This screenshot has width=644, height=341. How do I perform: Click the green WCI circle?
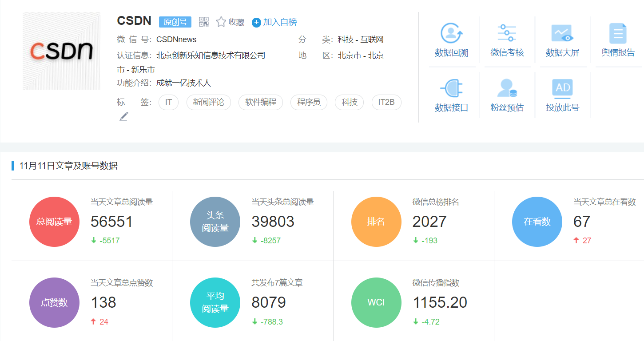[376, 302]
